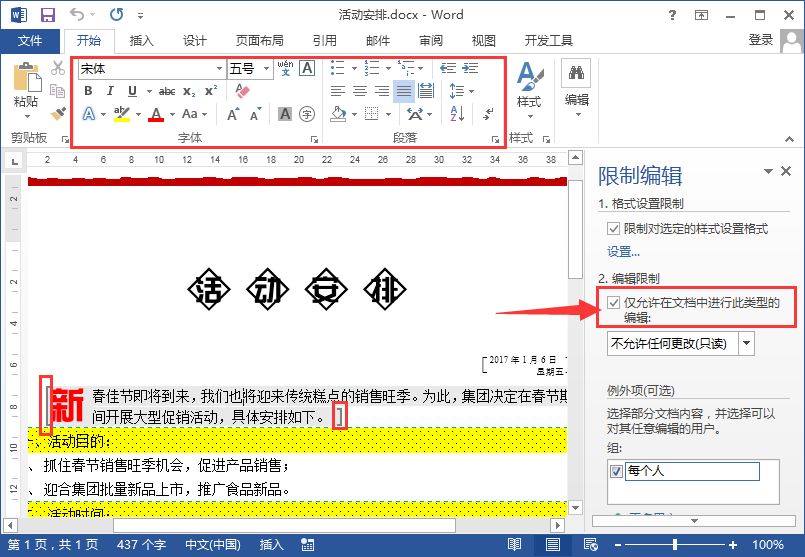Click the Paste clipboard icon
This screenshot has width=805, height=557.
tap(27, 78)
